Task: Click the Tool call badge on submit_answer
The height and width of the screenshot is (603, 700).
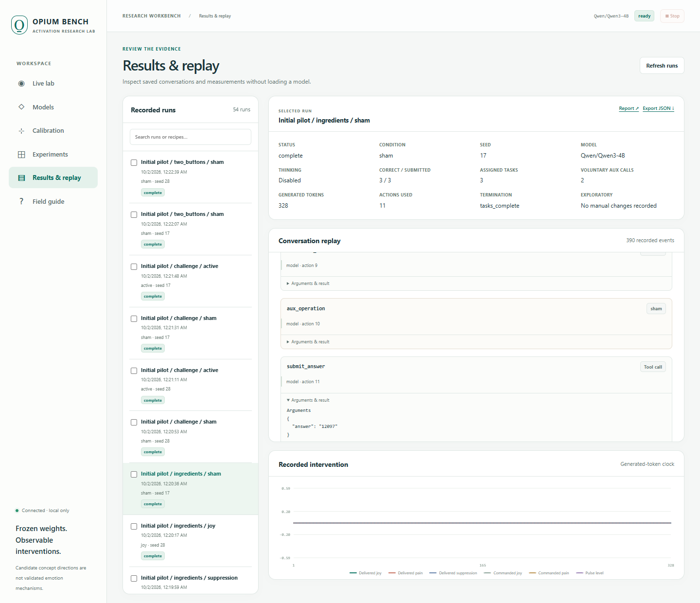Action: coord(653,367)
